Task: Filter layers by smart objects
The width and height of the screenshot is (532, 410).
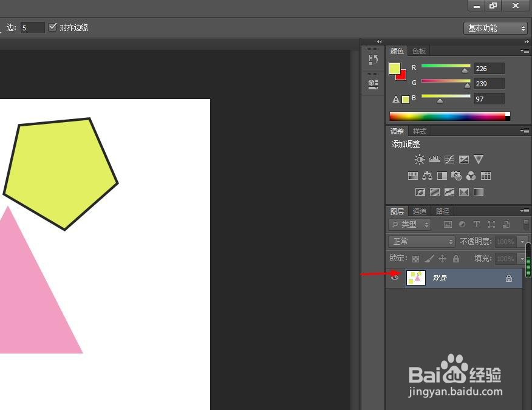Action: (x=506, y=224)
